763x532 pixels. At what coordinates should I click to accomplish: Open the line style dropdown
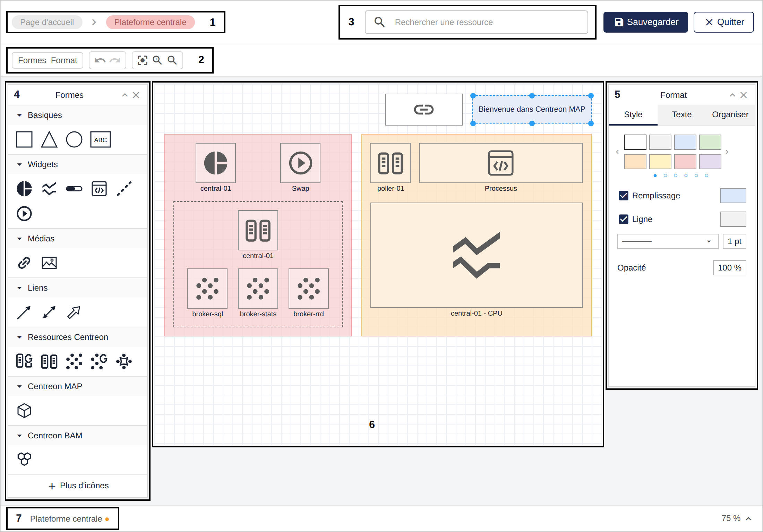tap(668, 241)
